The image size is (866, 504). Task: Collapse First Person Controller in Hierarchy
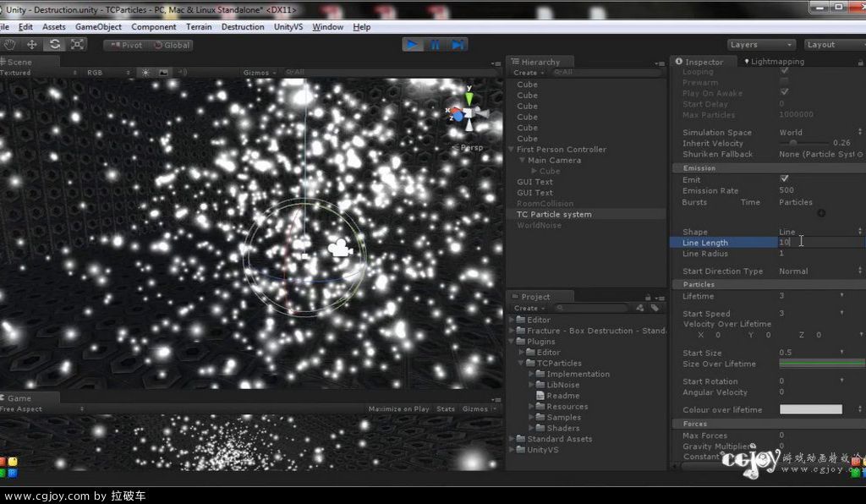point(511,150)
